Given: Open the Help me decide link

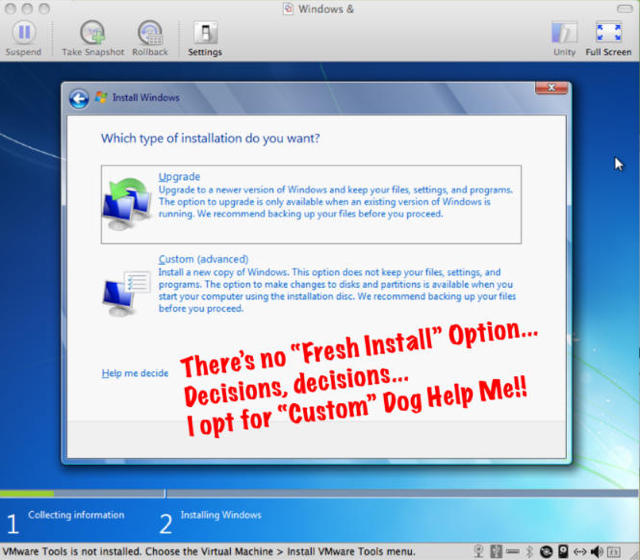Looking at the screenshot, I should (135, 373).
